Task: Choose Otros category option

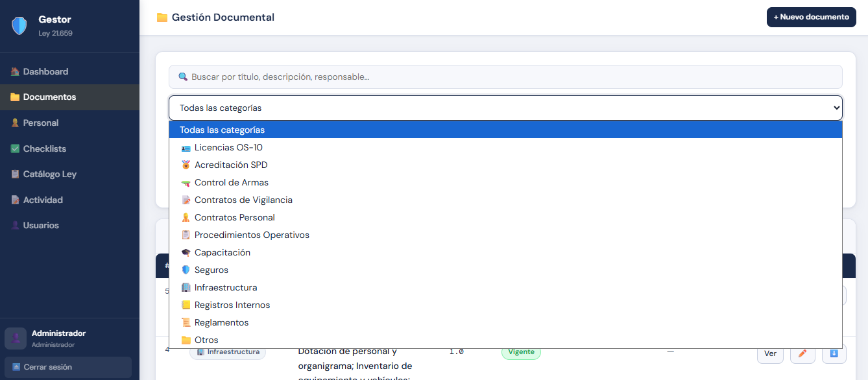Action: pyautogui.click(x=505, y=340)
